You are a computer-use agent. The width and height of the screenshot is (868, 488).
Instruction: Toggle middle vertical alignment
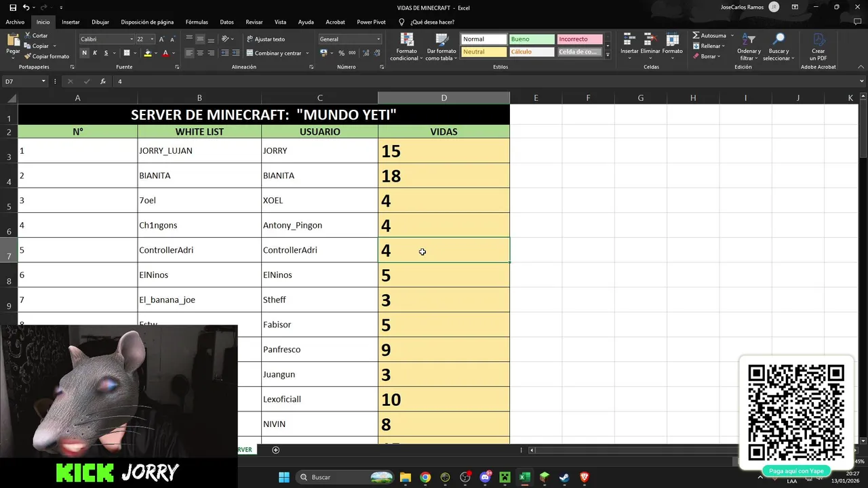tap(200, 39)
